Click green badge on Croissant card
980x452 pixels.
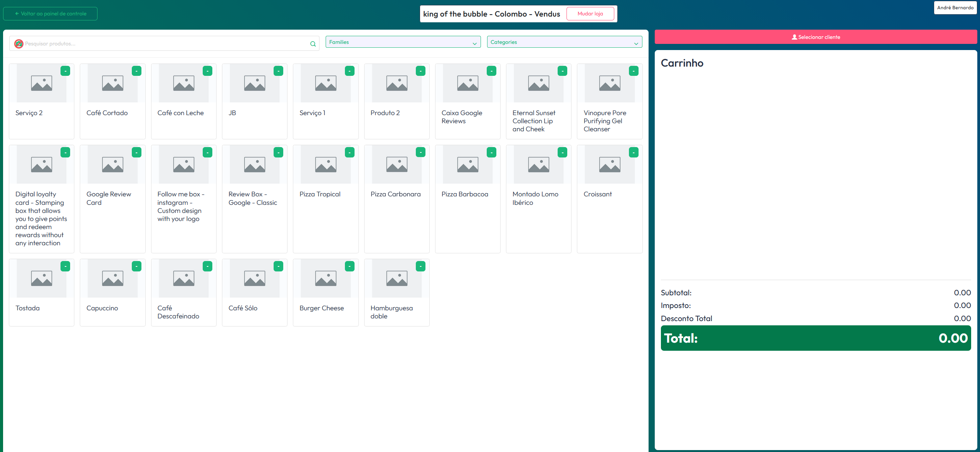634,152
